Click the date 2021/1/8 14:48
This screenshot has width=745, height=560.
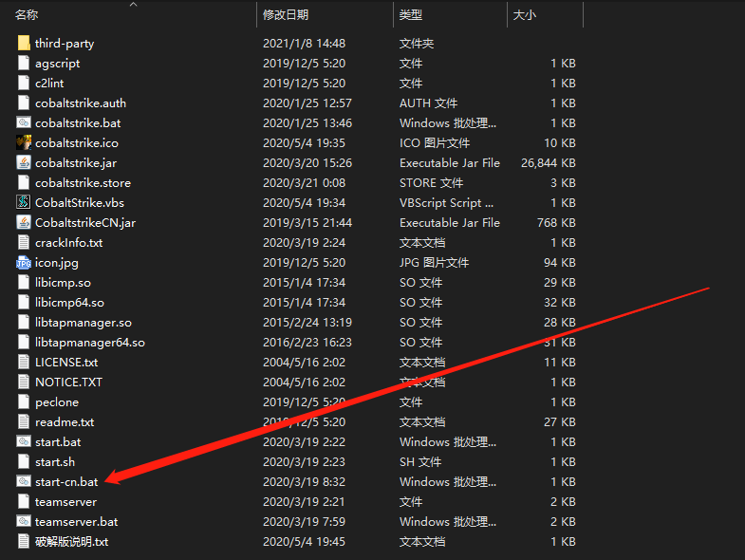coord(304,44)
